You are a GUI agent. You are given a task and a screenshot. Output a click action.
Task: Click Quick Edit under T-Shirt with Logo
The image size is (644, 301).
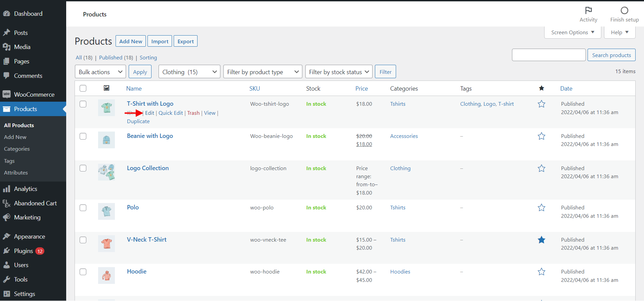[x=171, y=113]
